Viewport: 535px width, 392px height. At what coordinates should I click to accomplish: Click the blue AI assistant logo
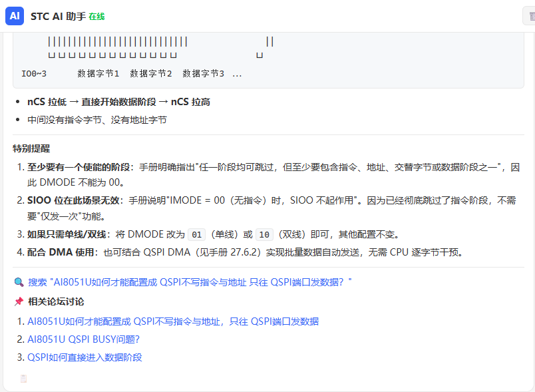pos(15,16)
